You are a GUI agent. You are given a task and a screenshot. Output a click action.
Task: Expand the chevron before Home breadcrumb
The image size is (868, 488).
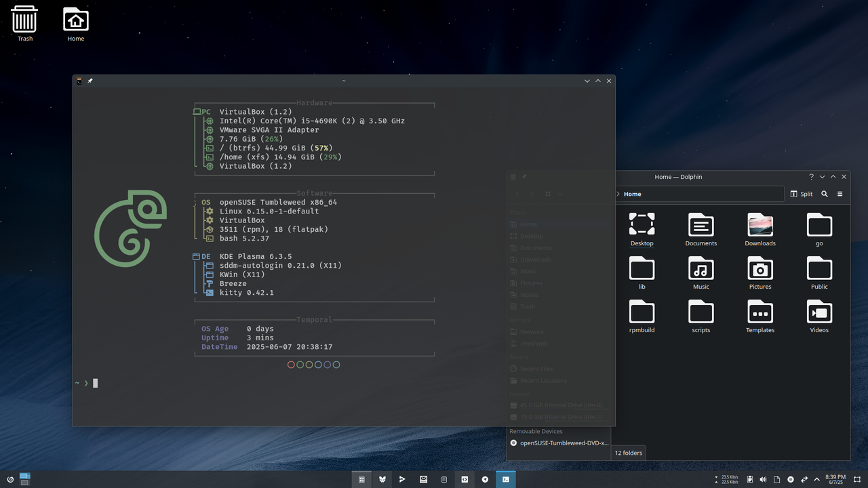pos(618,194)
